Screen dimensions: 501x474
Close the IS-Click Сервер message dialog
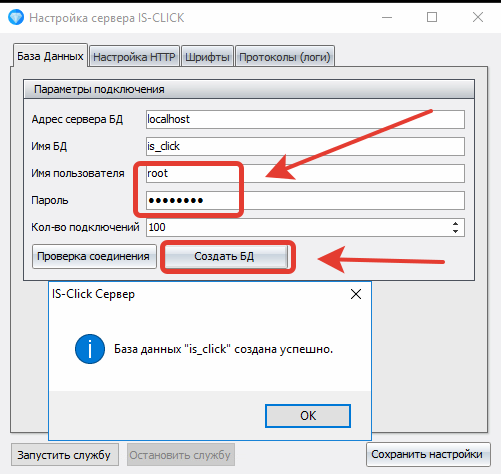(x=356, y=294)
